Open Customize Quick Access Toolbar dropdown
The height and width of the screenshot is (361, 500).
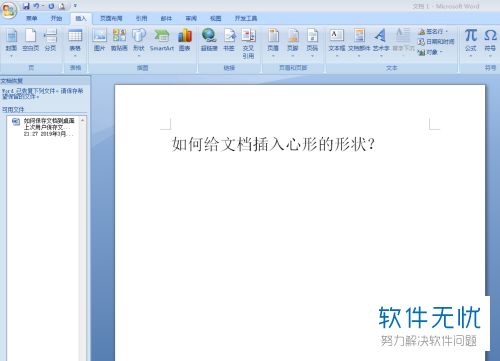coord(75,6)
